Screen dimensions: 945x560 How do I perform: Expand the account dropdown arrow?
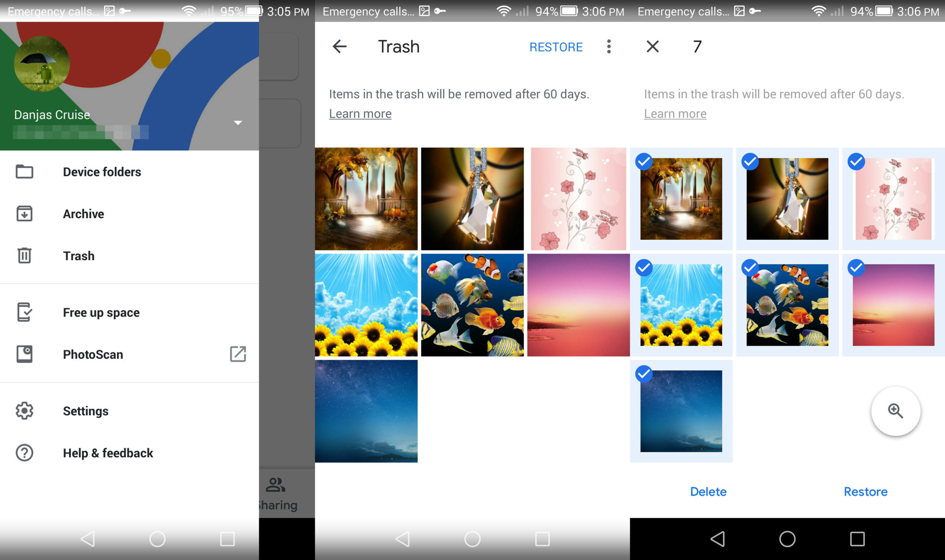click(x=238, y=122)
